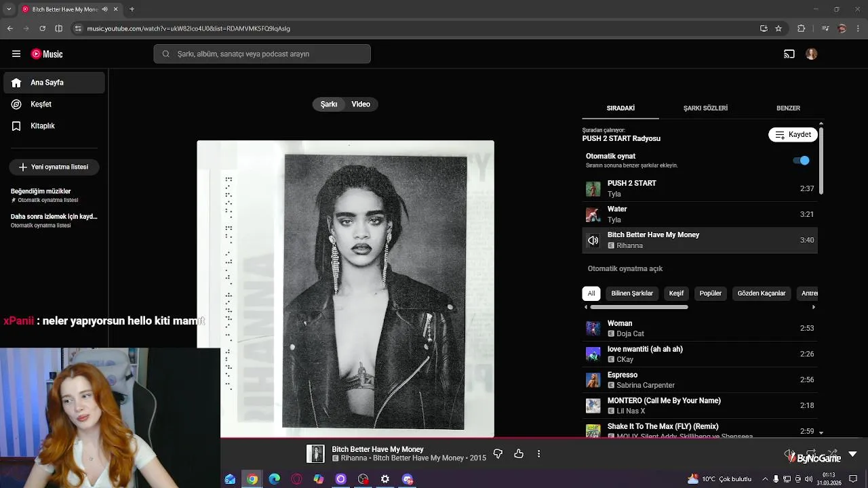Open the tab search dropdown arrow
The image size is (868, 488).
click(x=9, y=9)
